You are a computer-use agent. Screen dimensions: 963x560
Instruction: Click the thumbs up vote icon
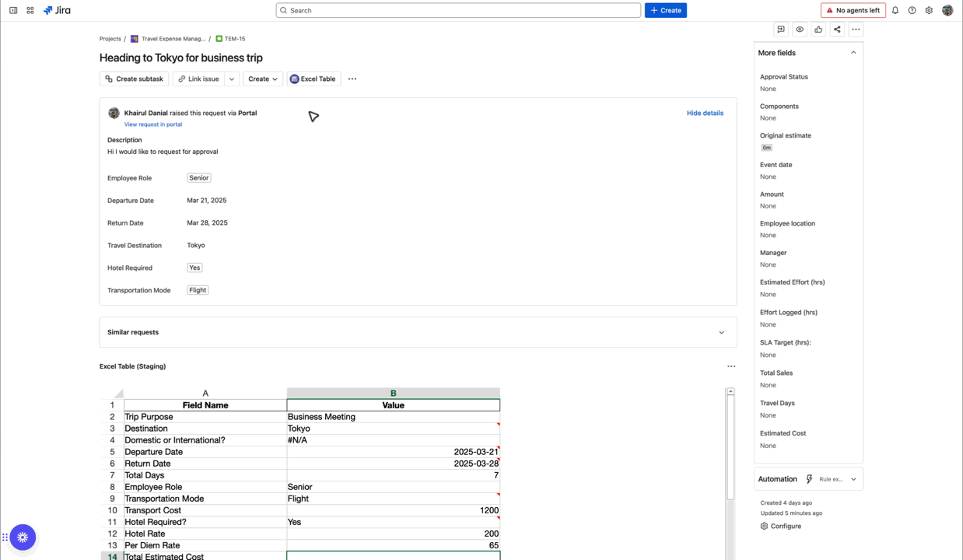point(818,30)
